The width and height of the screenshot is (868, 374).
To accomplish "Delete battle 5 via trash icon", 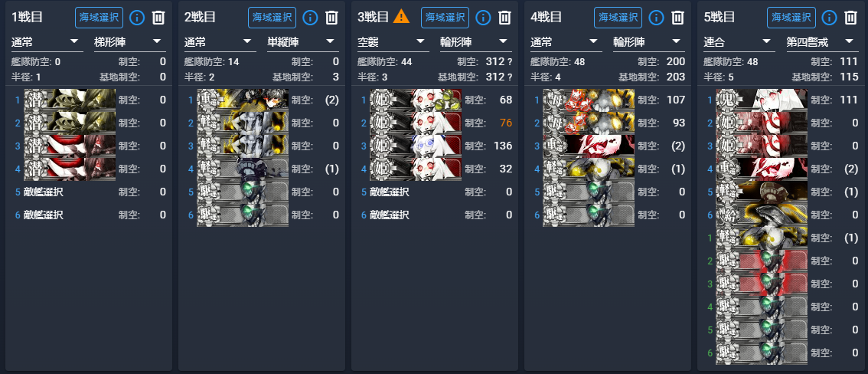I will click(850, 18).
